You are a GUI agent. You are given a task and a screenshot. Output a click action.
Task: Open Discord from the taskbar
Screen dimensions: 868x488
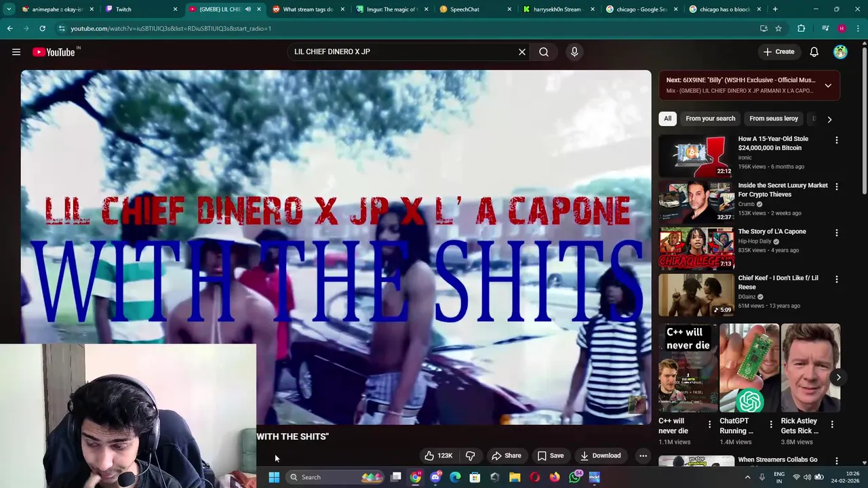(x=435, y=477)
